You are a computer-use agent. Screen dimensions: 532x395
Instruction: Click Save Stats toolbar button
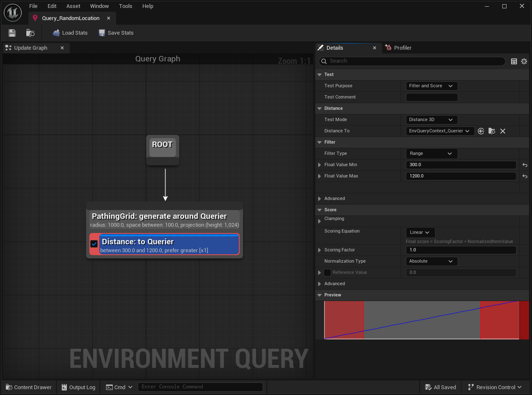point(116,33)
